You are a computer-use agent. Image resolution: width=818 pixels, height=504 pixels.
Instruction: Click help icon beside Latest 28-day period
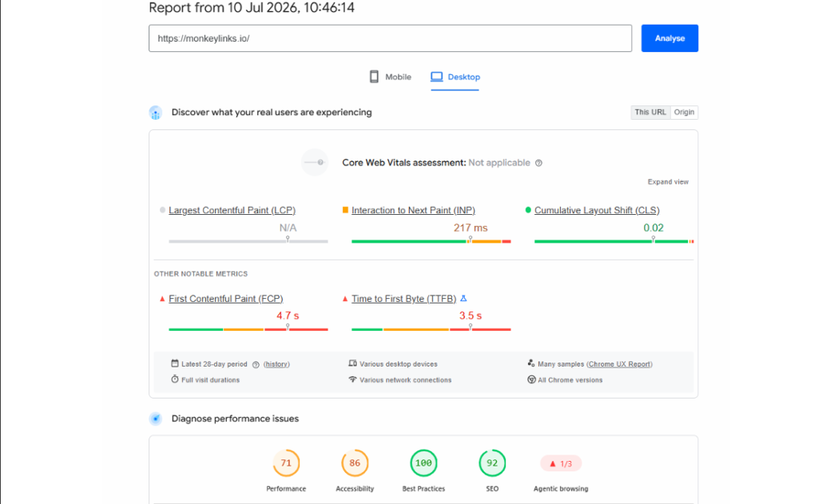point(256,365)
